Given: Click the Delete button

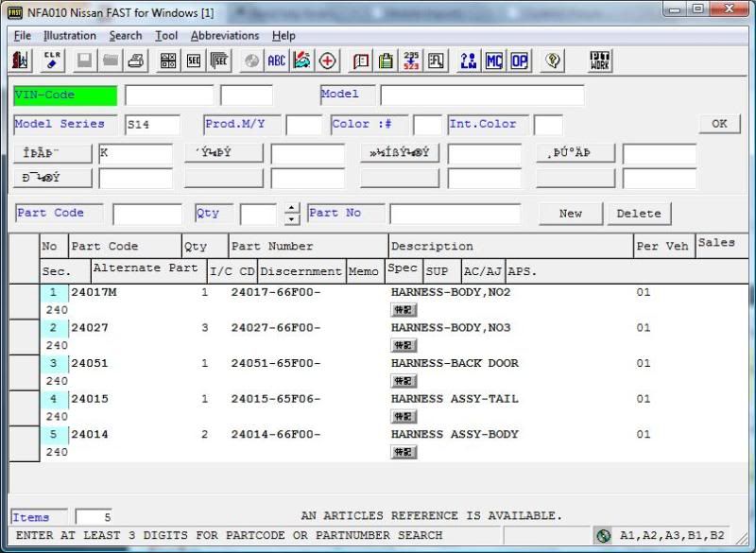Looking at the screenshot, I should click(639, 213).
